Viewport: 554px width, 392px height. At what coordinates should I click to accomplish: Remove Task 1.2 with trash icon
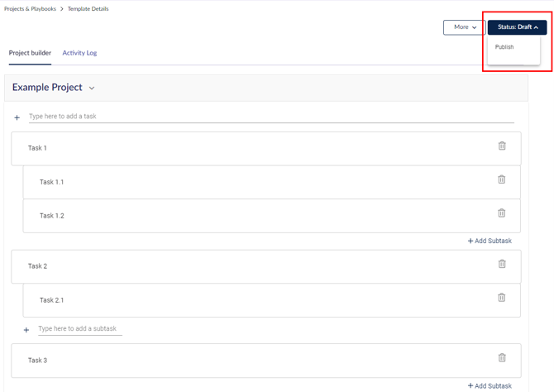coord(501,213)
